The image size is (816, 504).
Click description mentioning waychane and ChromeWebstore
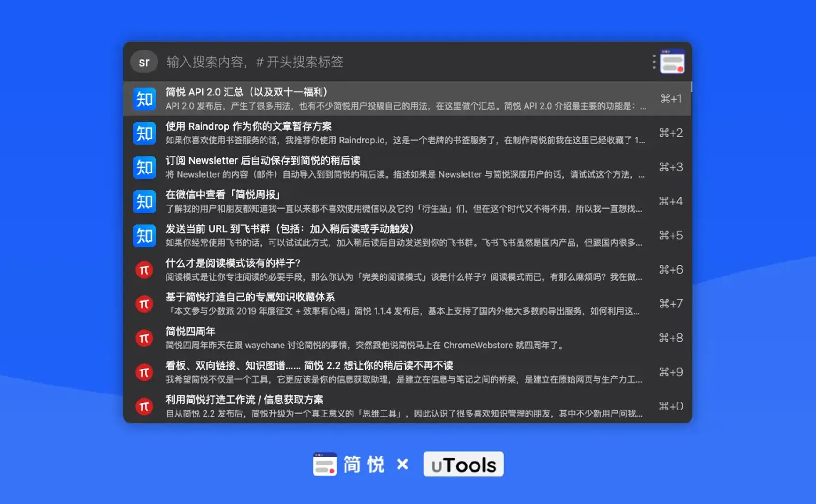point(366,346)
